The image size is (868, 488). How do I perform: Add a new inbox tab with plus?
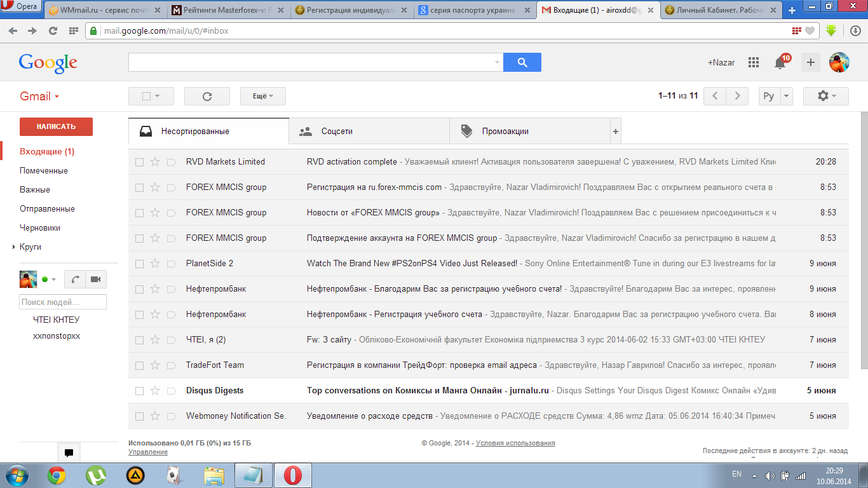click(x=615, y=132)
